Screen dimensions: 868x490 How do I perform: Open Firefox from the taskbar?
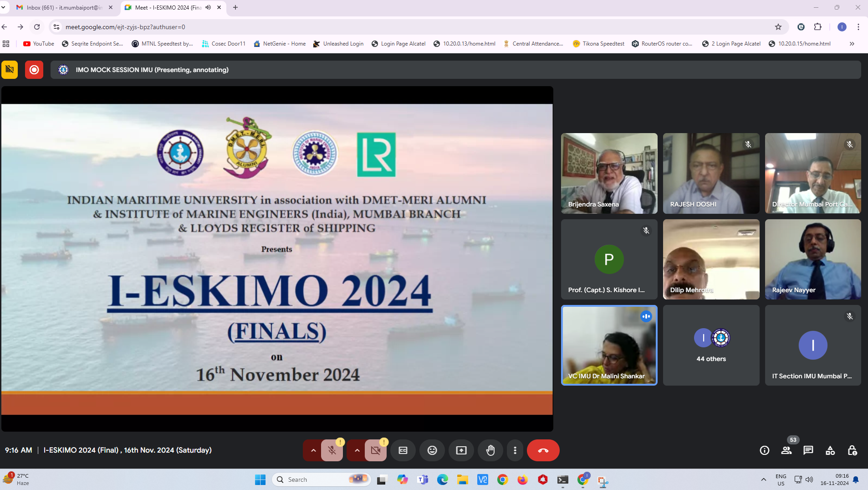pyautogui.click(x=522, y=480)
